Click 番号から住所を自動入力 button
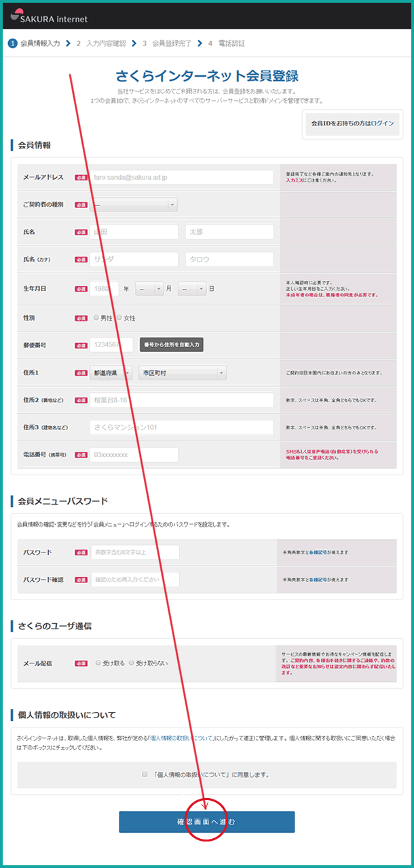Viewport: 414px width, 868px height. [172, 344]
